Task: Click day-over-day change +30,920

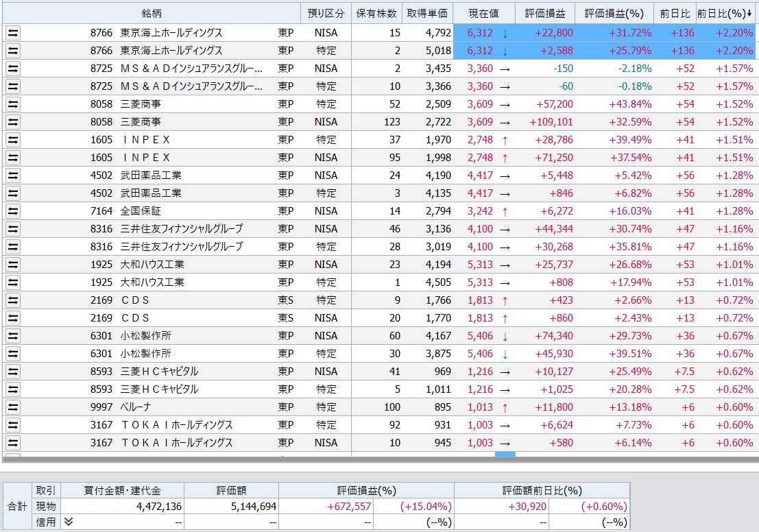Action: tap(527, 507)
